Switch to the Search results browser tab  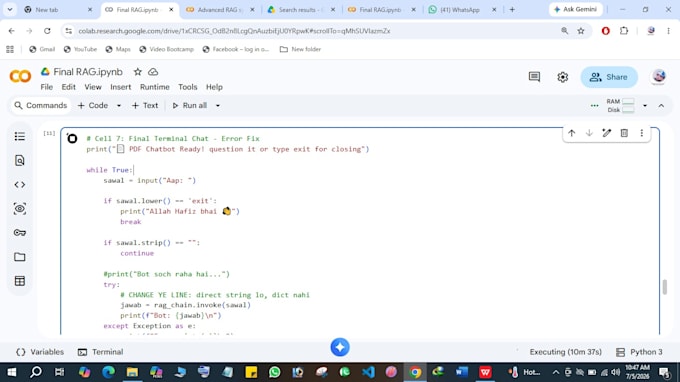click(x=301, y=10)
